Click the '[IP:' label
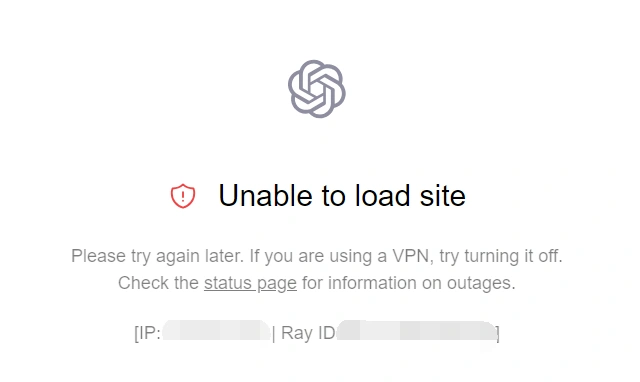Screen dimensions: 640x382 pos(147,333)
